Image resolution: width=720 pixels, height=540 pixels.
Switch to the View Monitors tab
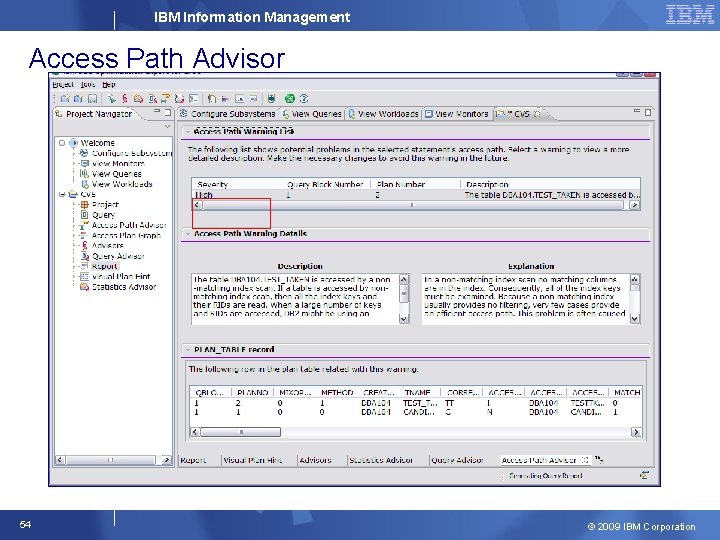pos(456,113)
